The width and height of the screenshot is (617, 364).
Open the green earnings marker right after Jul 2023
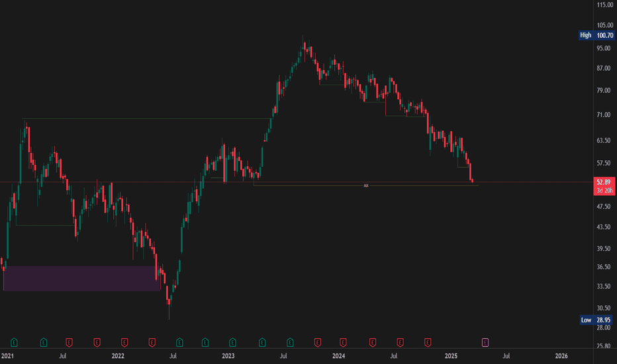pos(290,342)
